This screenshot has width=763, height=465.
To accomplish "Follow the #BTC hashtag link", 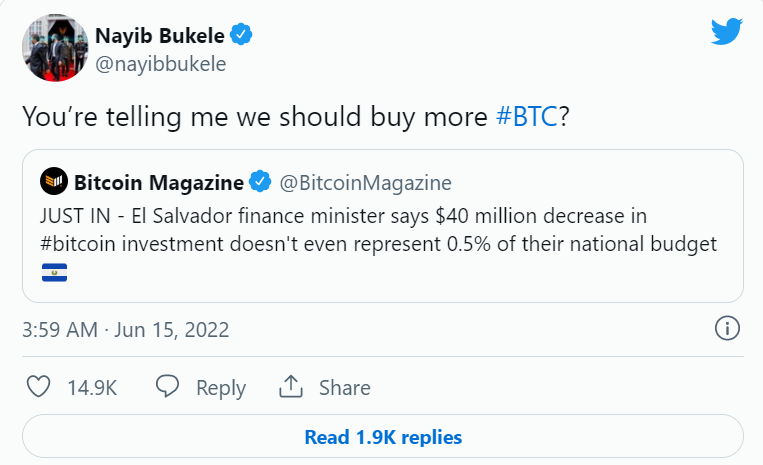I will [527, 115].
